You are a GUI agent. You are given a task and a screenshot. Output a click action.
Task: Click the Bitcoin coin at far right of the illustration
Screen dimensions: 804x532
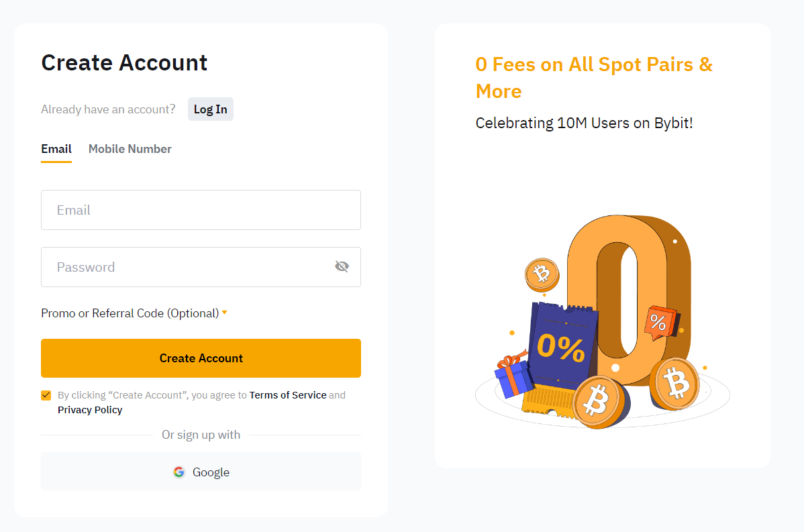pos(676,383)
